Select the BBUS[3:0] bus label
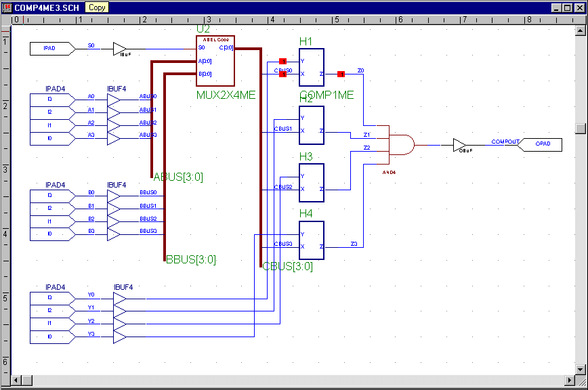The width and height of the screenshot is (588, 390). coord(191,260)
